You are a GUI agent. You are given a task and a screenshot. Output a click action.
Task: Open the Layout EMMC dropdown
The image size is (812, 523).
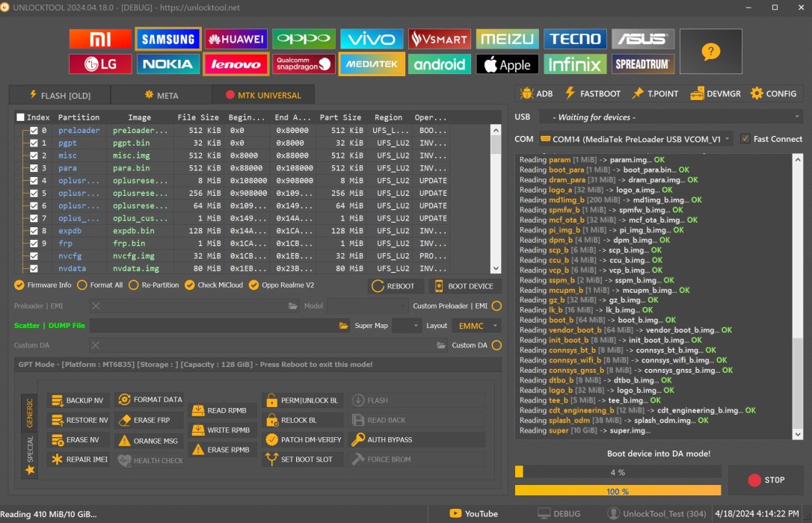point(476,326)
